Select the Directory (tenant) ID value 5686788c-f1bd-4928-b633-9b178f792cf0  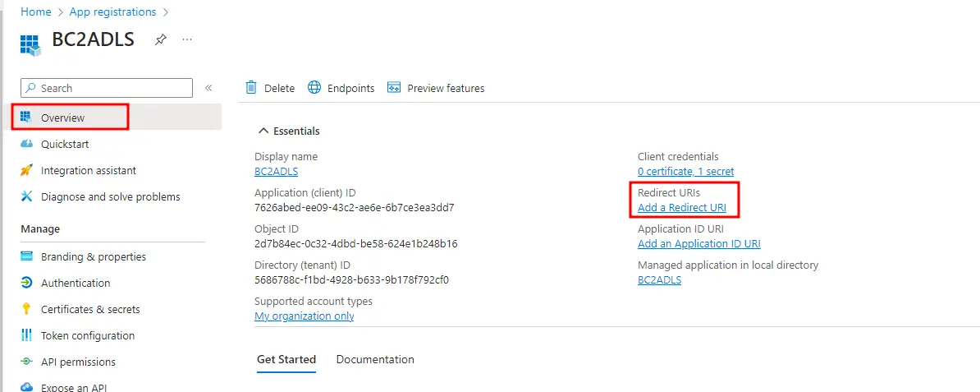(352, 280)
